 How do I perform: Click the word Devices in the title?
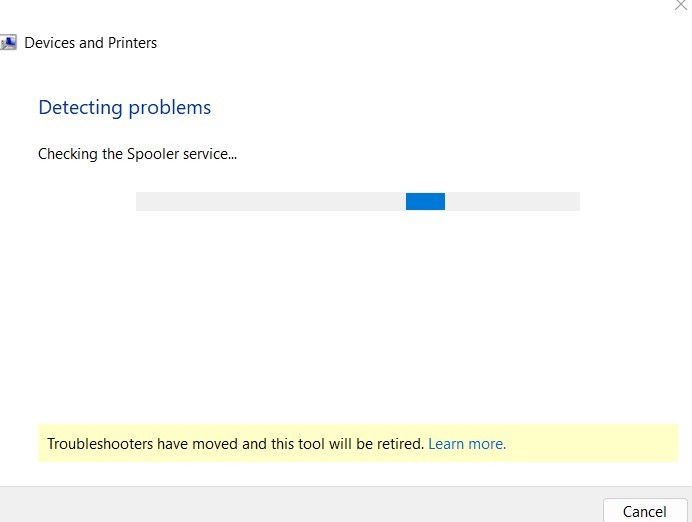click(x=49, y=43)
